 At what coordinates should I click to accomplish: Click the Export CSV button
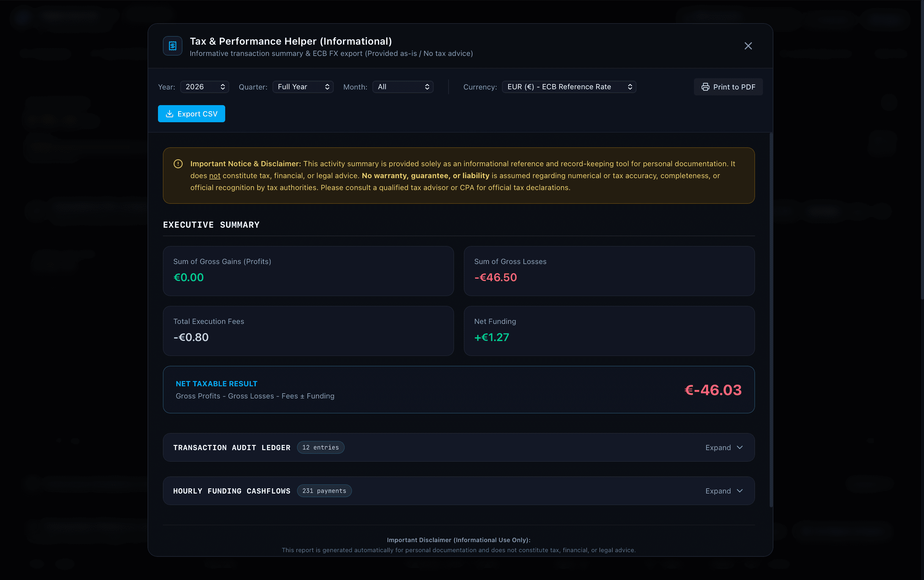pyautogui.click(x=191, y=114)
